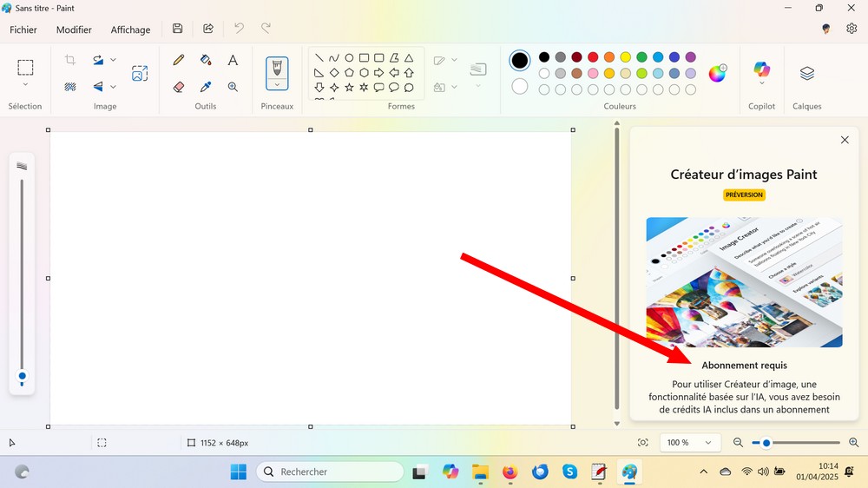Select secondary color 2 white circle

tap(519, 87)
